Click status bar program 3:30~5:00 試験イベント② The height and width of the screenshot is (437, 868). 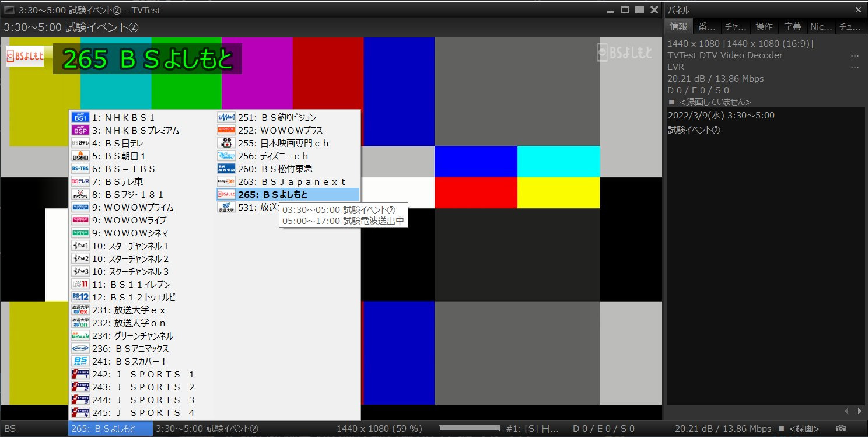coord(207,429)
